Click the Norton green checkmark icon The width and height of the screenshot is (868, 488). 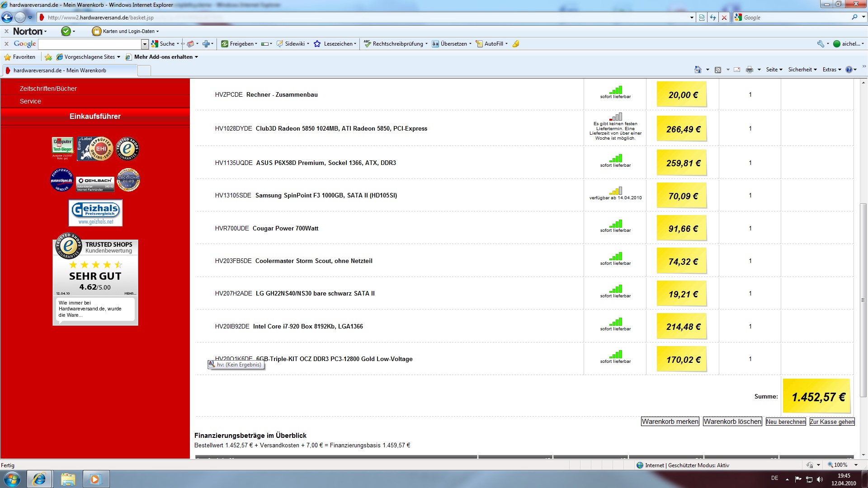pos(66,31)
